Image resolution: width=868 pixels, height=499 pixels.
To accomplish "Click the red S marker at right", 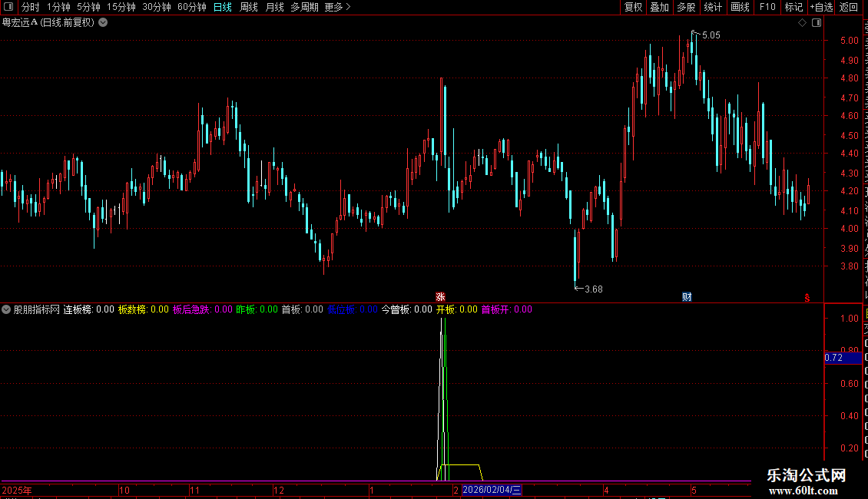I will (x=807, y=298).
